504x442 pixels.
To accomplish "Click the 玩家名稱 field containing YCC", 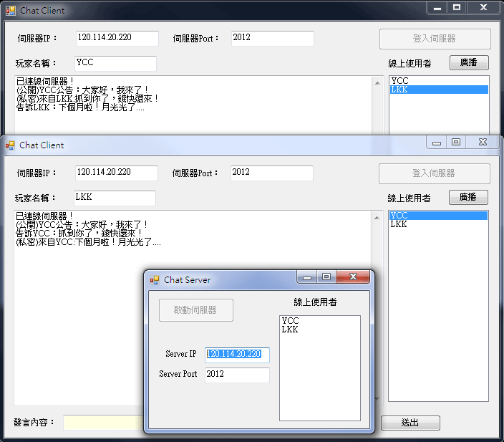I will 116,63.
